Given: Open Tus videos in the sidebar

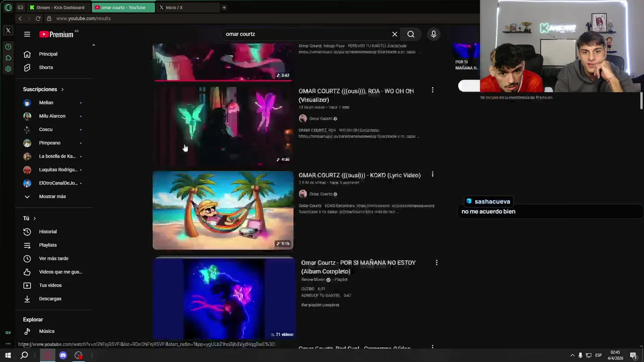Looking at the screenshot, I should [50, 285].
